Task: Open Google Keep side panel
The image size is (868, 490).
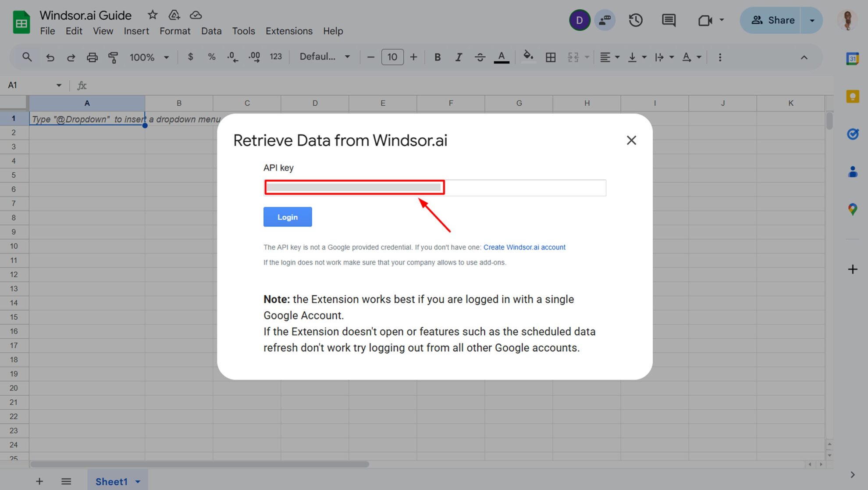Action: coord(852,97)
